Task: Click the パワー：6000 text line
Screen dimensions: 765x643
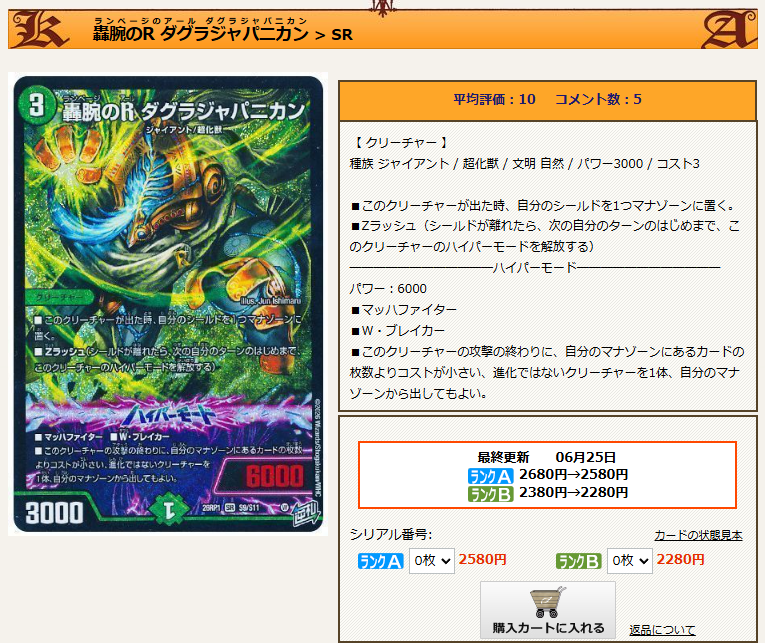Action: (x=388, y=289)
